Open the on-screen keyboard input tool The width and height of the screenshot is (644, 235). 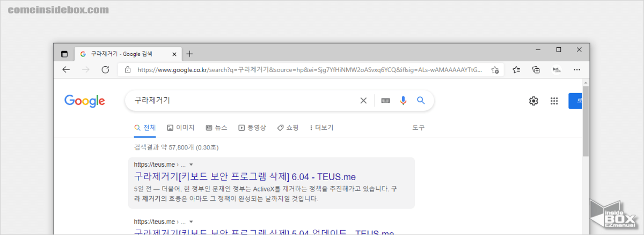[x=385, y=101]
